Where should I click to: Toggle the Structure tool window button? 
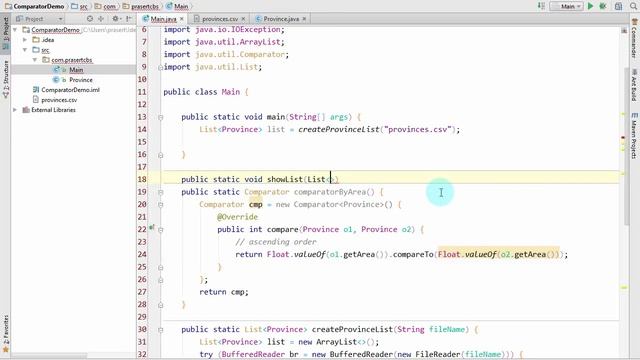(6, 79)
